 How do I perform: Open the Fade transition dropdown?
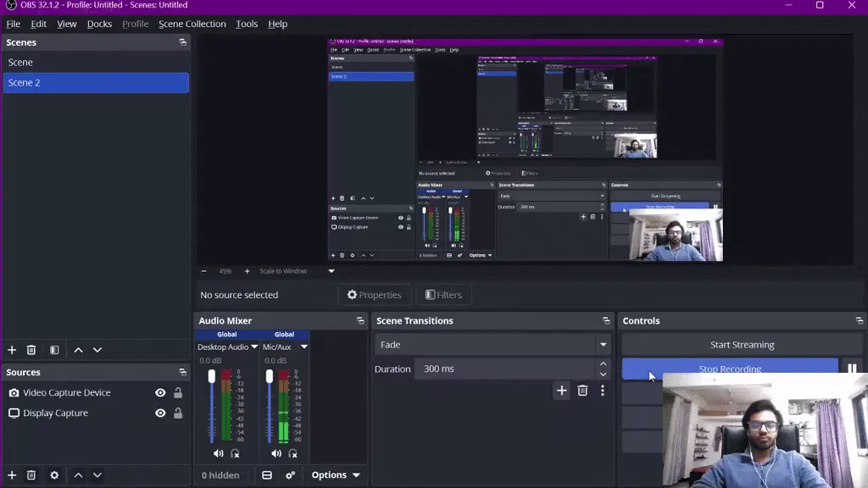pos(492,344)
